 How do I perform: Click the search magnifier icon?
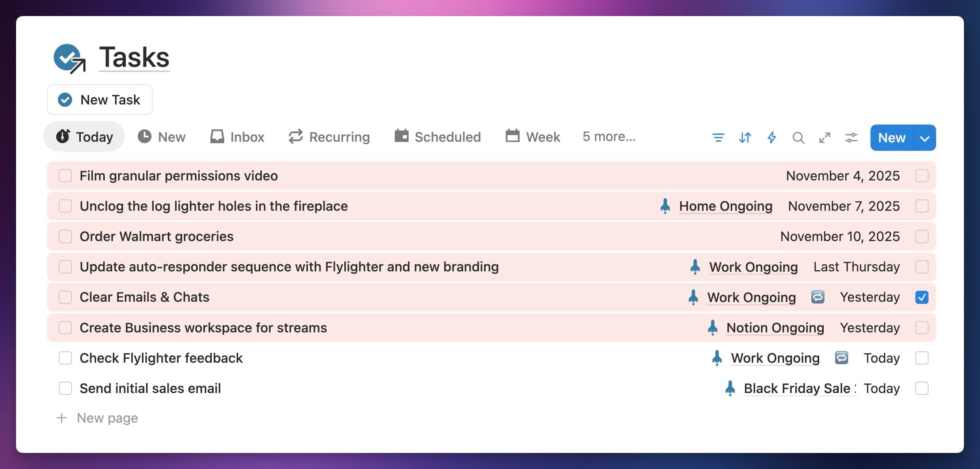pos(798,137)
